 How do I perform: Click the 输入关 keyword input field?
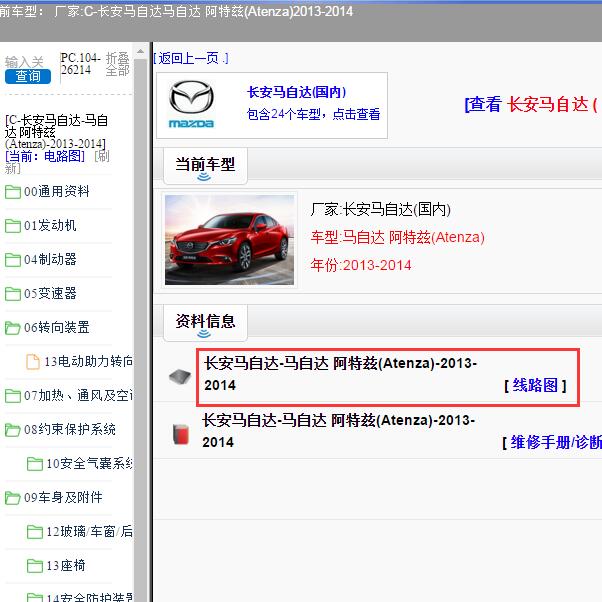(24, 62)
